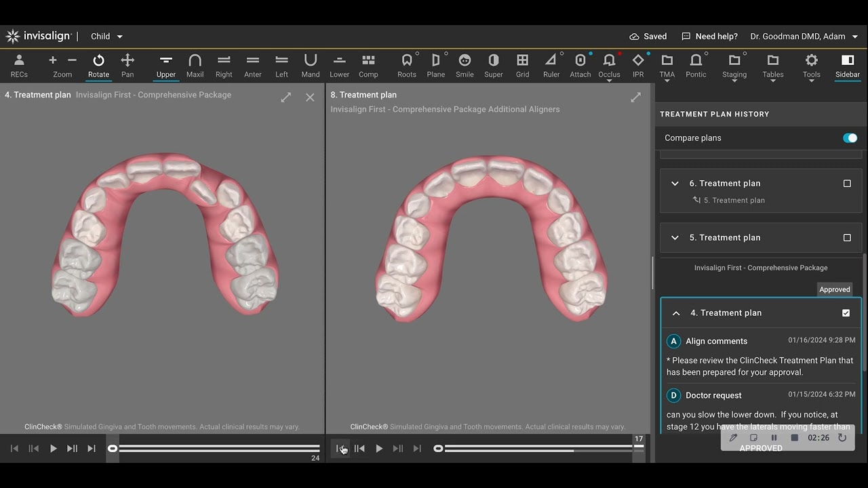The image size is (868, 488).
Task: Check the 6. Treatment plan checkbox
Action: (x=847, y=184)
